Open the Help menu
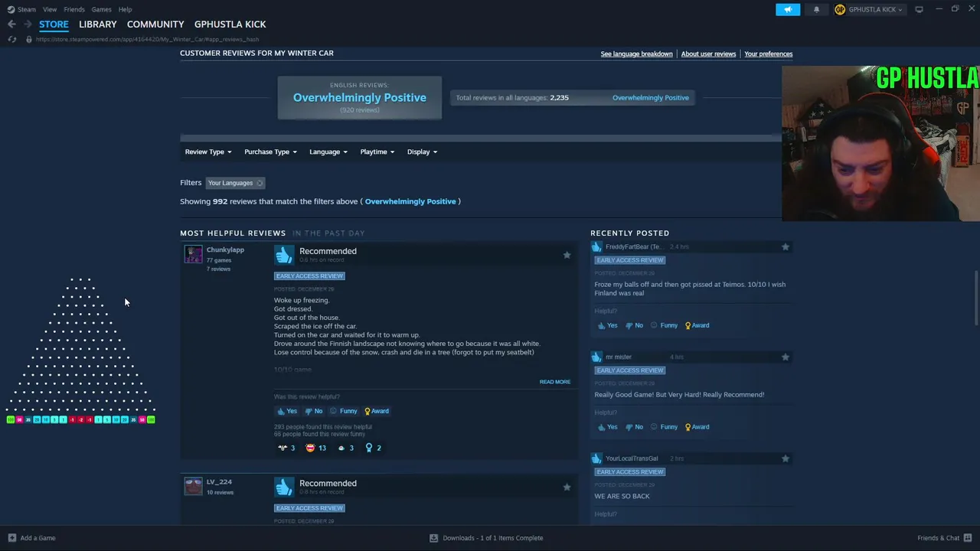 pos(126,9)
